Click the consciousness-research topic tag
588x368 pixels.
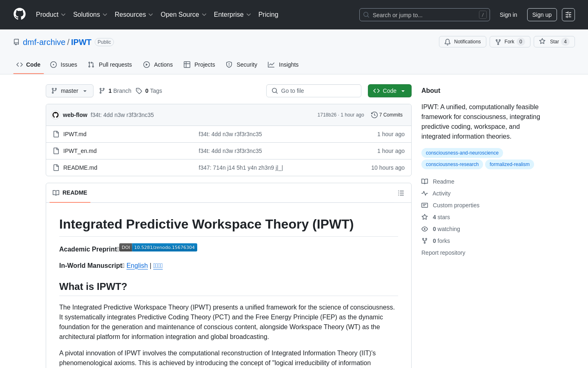pos(452,164)
